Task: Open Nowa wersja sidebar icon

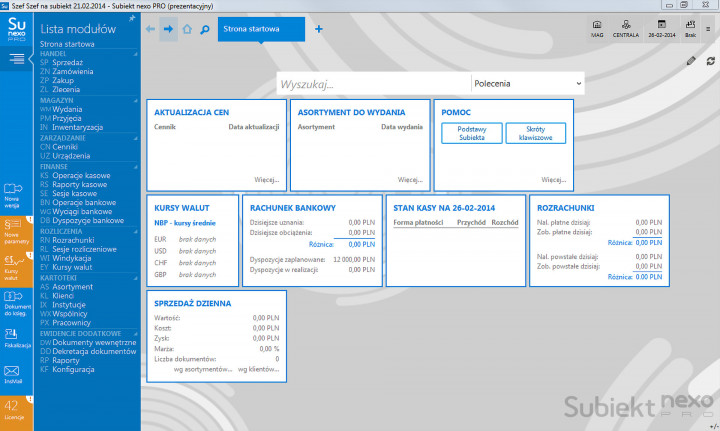Action: click(x=16, y=192)
